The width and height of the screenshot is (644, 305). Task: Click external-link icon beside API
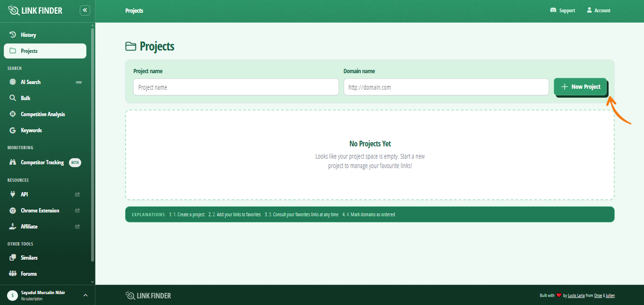click(x=77, y=195)
